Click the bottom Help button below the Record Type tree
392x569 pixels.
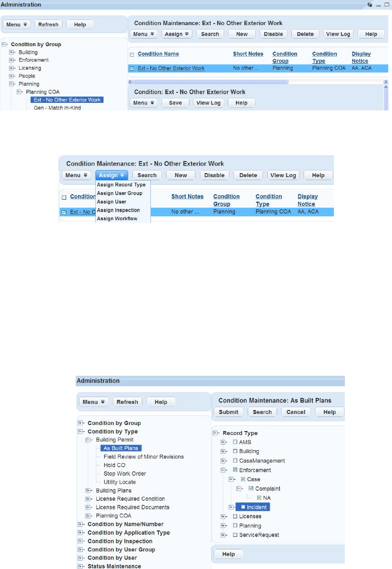[229, 554]
